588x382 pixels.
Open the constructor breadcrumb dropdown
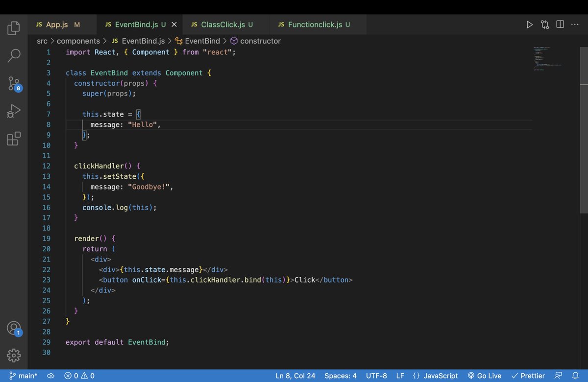[x=260, y=41]
